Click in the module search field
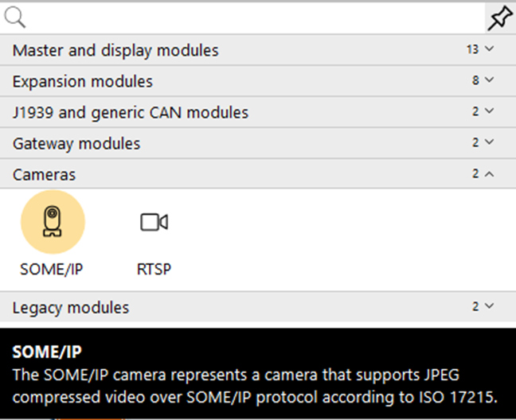 point(255,18)
